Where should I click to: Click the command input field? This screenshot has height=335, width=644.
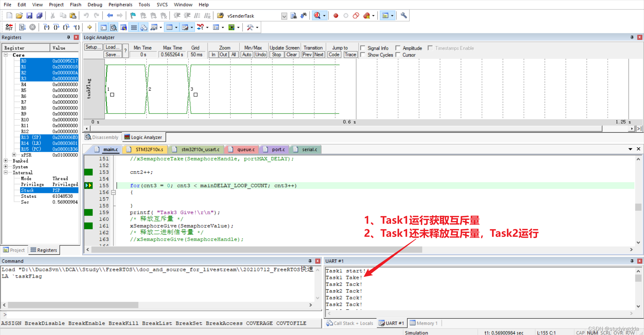pyautogui.click(x=164, y=315)
